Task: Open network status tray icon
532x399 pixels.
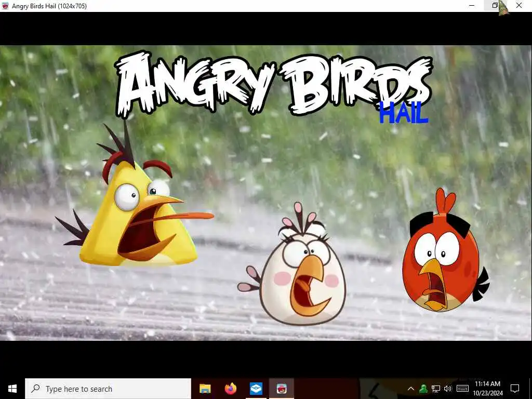Action: tap(436, 389)
